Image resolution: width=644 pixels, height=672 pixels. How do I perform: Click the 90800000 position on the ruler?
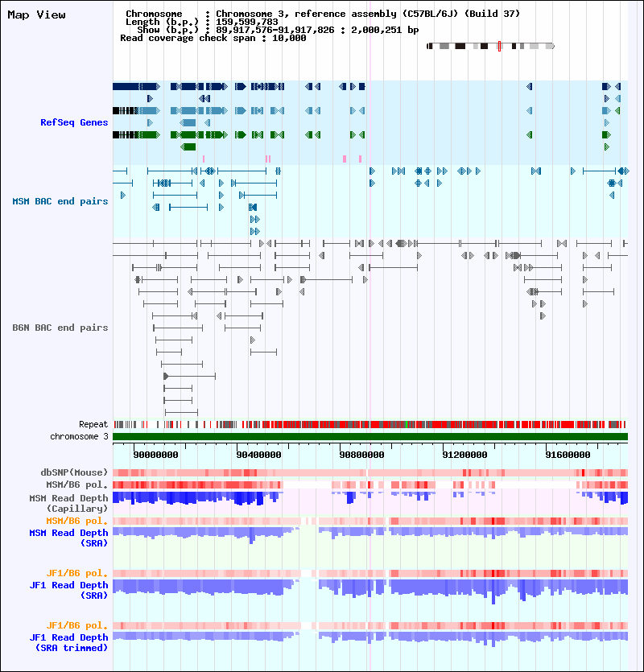click(x=361, y=455)
